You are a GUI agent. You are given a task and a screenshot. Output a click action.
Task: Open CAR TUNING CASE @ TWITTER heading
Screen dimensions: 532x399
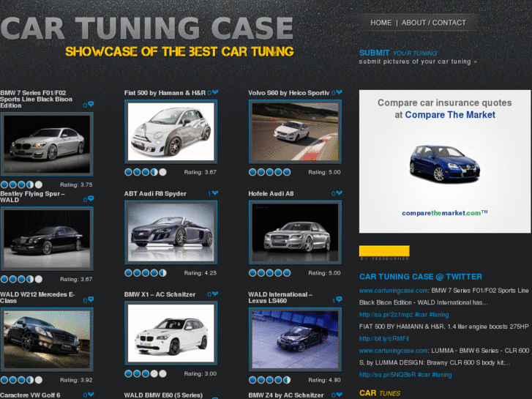(421, 277)
